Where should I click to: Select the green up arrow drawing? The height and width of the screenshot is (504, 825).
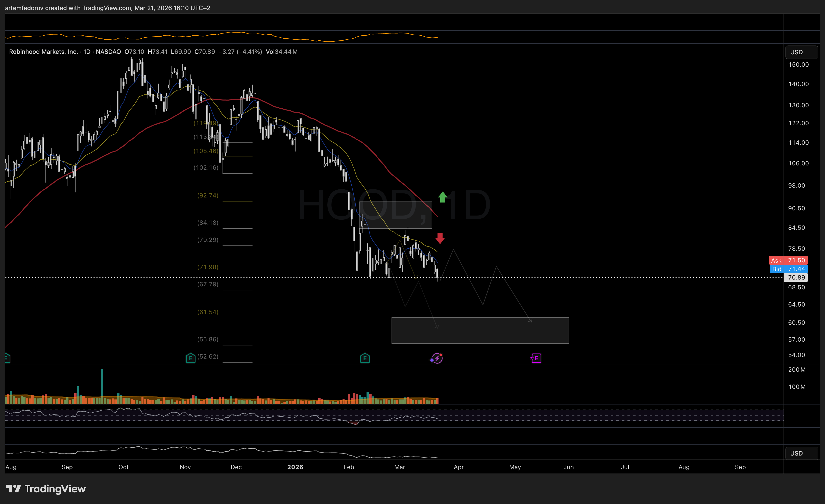click(443, 197)
